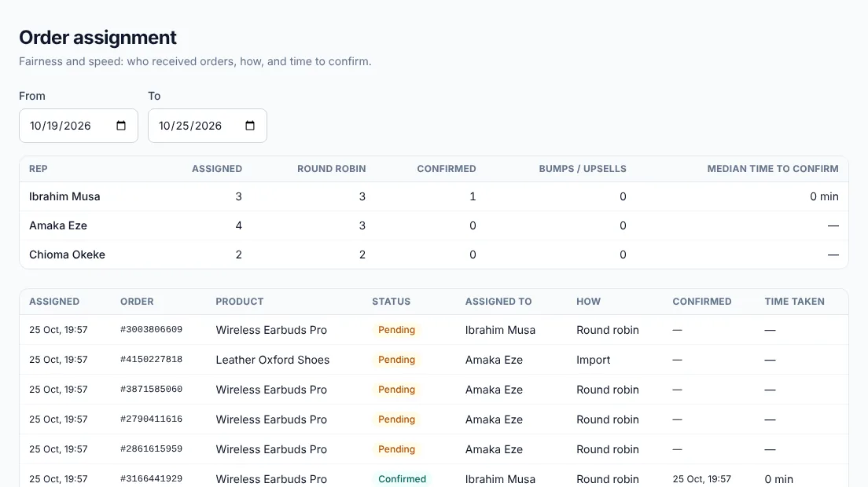Click the STATUS column header
The width and height of the screenshot is (868, 487).
click(x=391, y=302)
